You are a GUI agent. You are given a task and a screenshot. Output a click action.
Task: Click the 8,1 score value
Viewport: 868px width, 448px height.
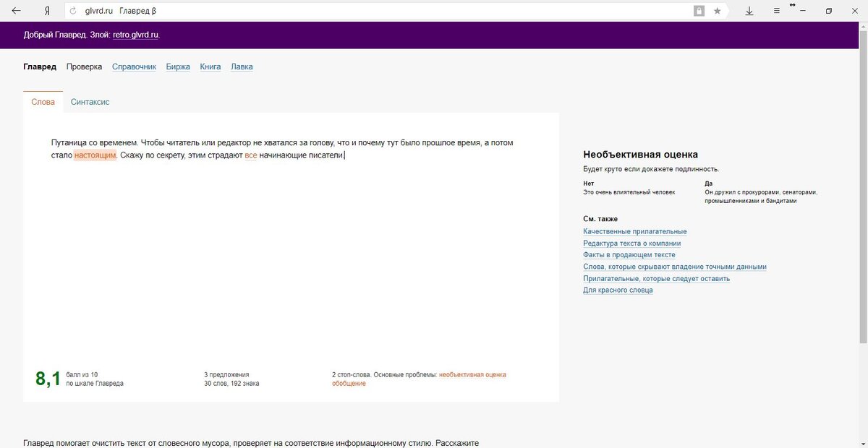48,379
